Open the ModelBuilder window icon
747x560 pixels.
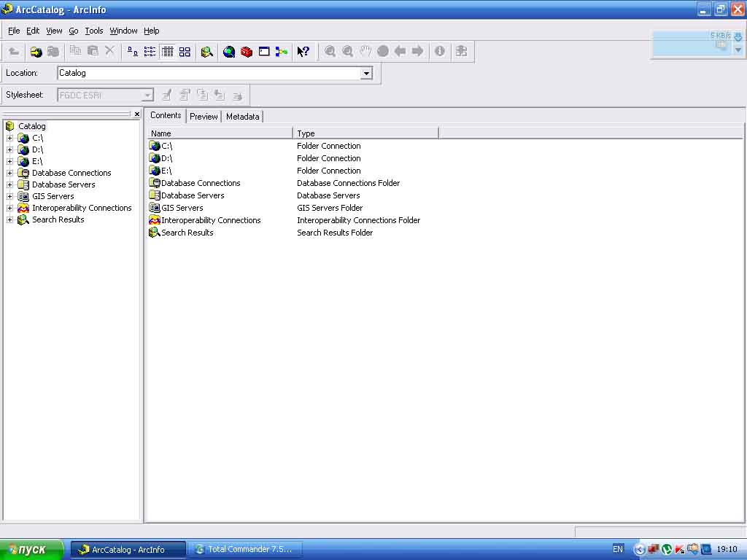tap(282, 52)
